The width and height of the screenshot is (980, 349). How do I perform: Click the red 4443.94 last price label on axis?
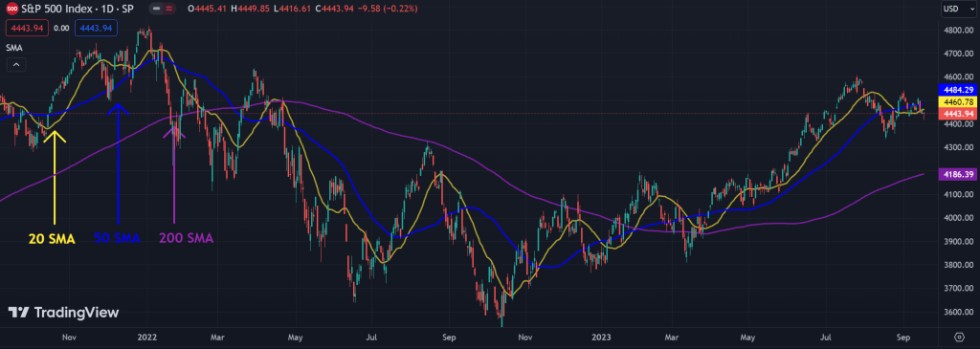(959, 114)
